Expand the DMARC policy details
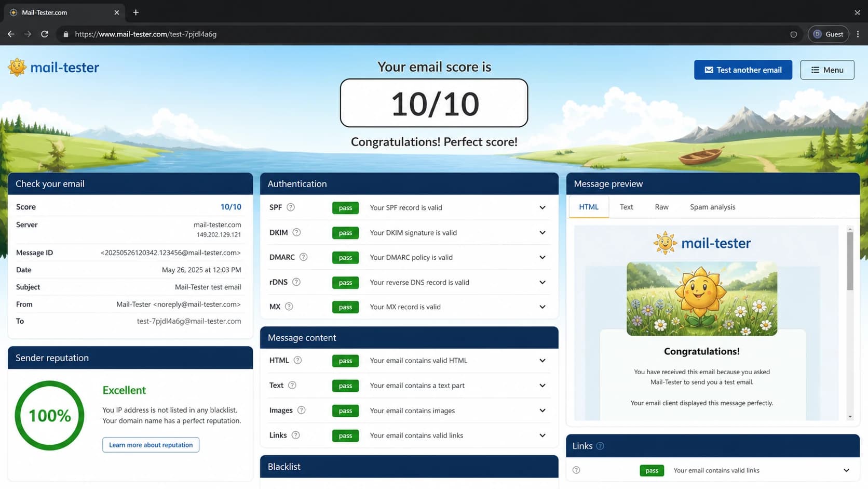Viewport: 868px width, 489px height. [542, 257]
